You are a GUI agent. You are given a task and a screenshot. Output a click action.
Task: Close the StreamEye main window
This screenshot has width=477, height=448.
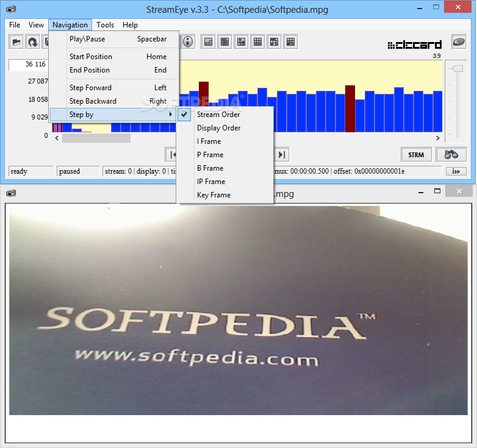tap(458, 7)
